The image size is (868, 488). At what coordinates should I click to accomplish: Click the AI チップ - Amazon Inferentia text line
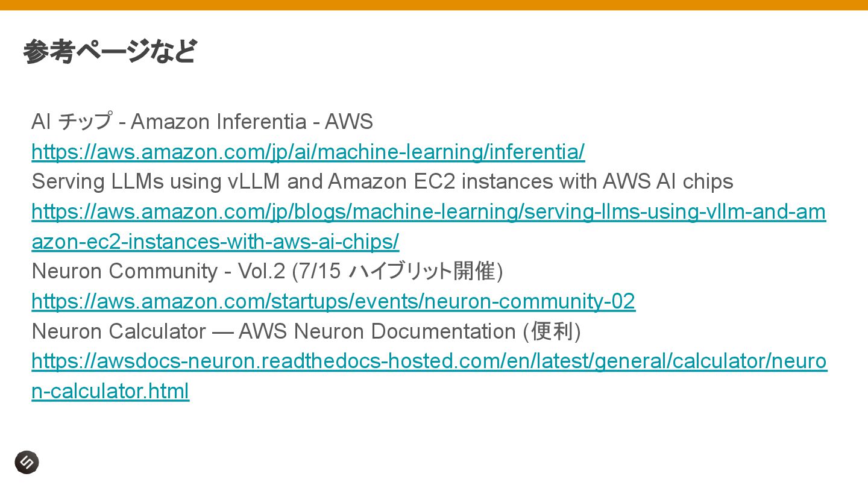coord(202,122)
